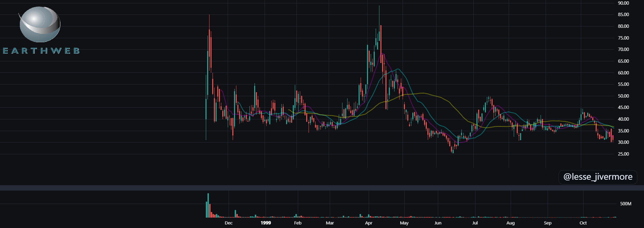Click the 90.00 price axis label
The width and height of the screenshot is (644, 228).
(x=623, y=3)
